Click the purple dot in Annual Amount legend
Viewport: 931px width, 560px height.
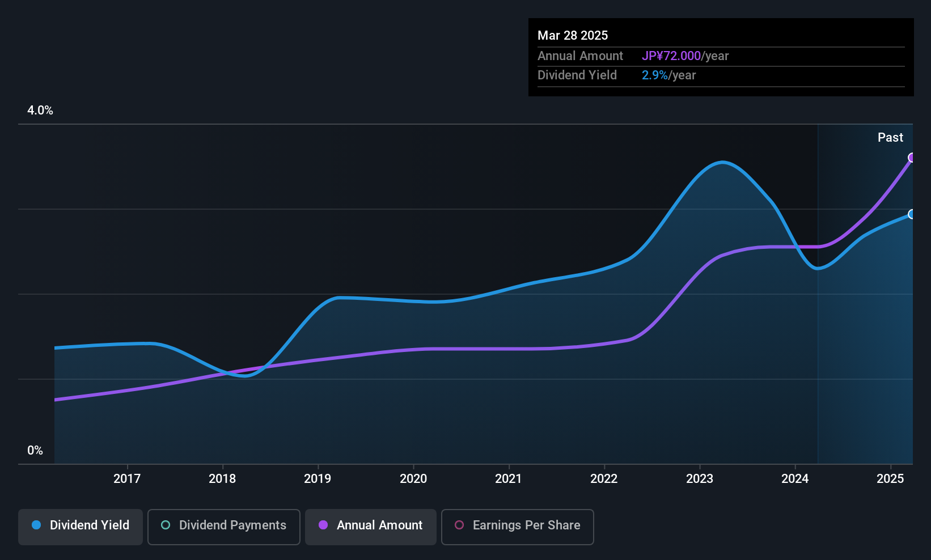coord(323,525)
